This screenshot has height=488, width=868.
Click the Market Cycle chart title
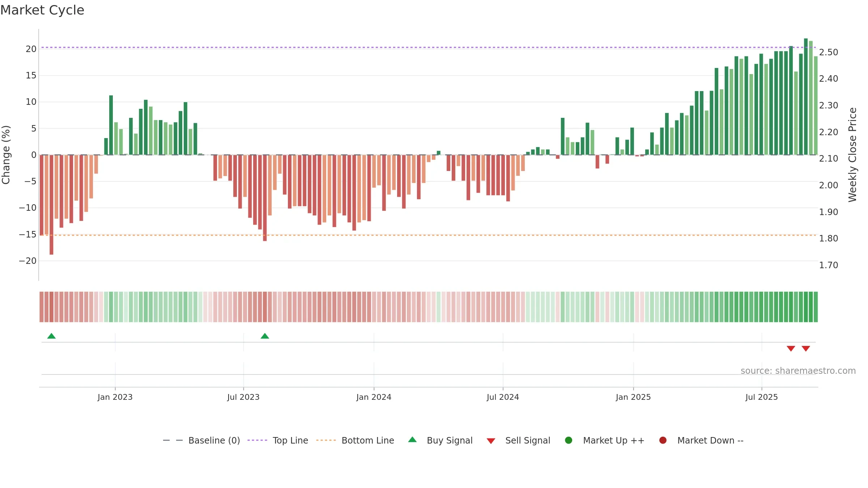point(42,10)
